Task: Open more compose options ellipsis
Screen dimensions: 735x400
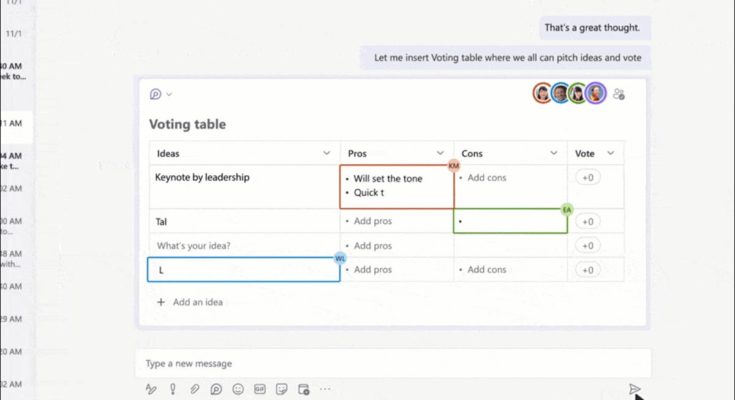Action: click(326, 389)
